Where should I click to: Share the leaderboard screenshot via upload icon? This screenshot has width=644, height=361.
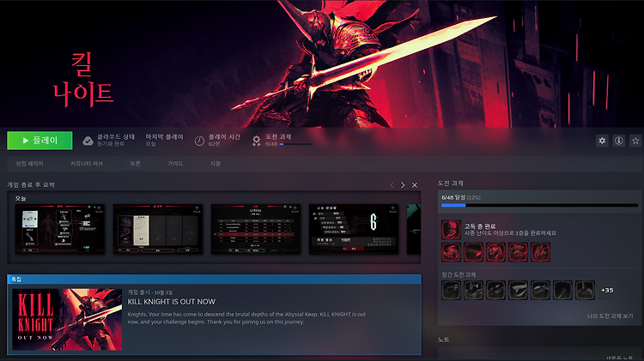point(295,209)
